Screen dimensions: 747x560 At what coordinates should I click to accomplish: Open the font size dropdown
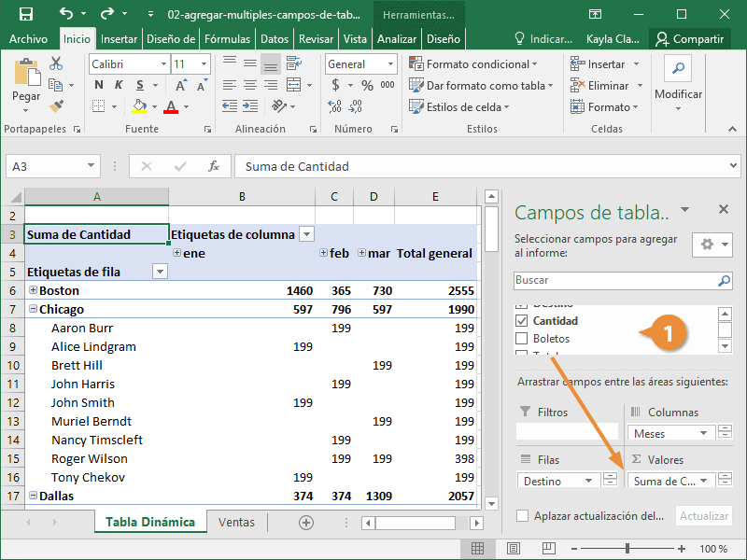pos(204,63)
